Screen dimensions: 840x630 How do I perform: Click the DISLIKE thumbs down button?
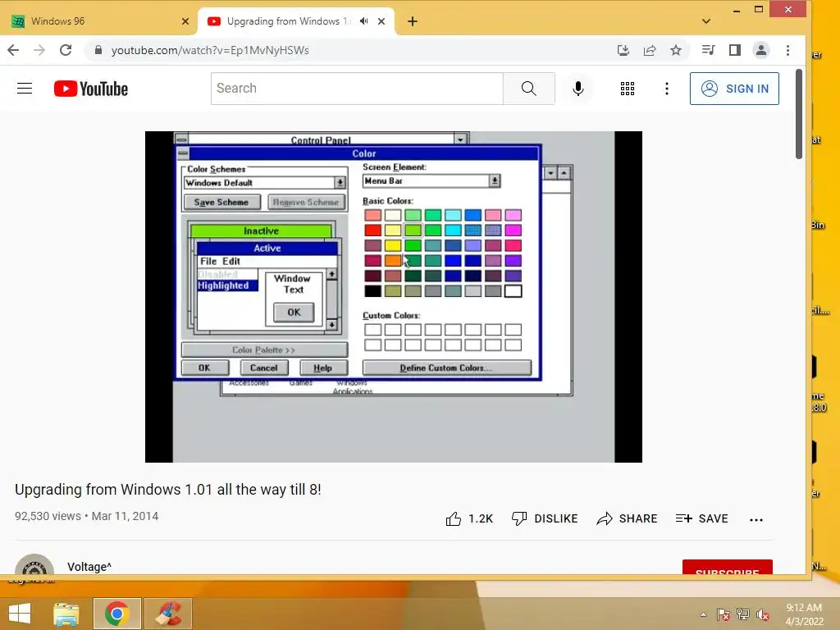[545, 518]
